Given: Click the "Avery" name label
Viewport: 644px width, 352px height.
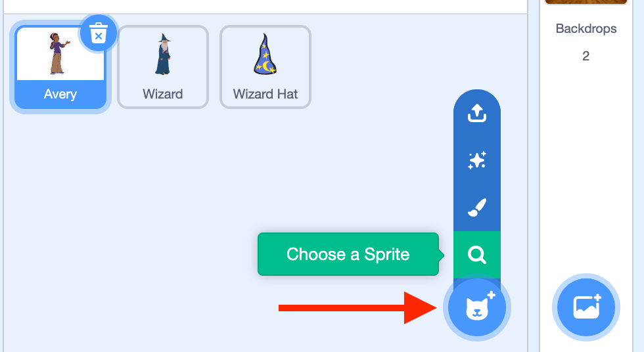Looking at the screenshot, I should pyautogui.click(x=60, y=95).
